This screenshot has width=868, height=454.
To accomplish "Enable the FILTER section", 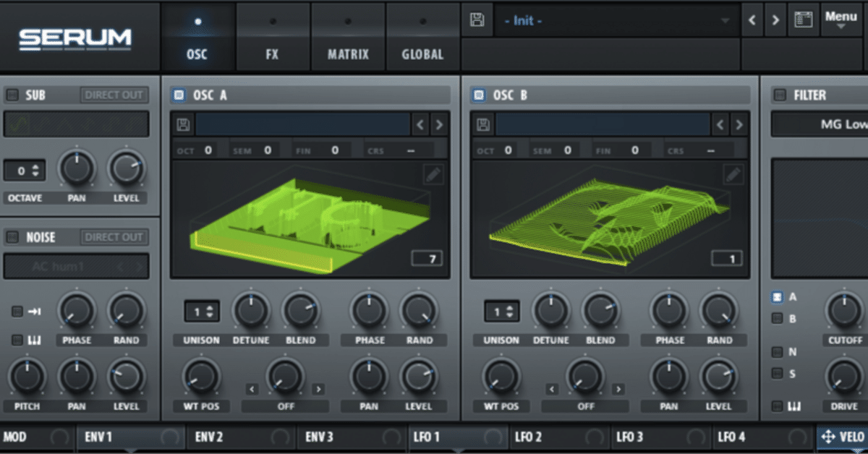I will click(x=779, y=95).
